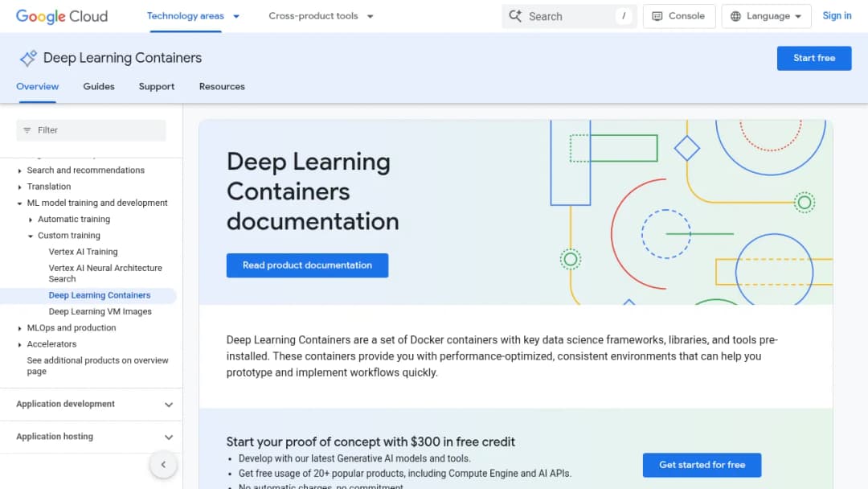Viewport: 868px width, 489px height.
Task: Switch to the Resources tab
Action: coord(222,86)
